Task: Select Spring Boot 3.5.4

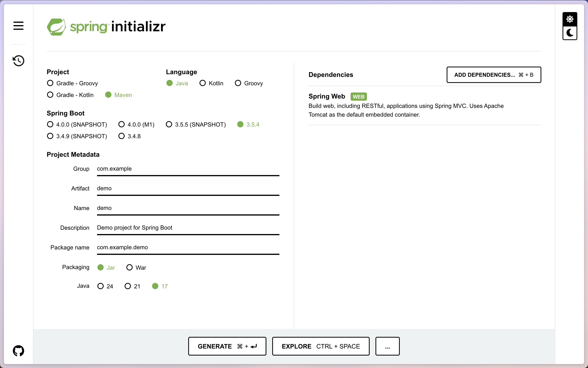Action: pyautogui.click(x=248, y=124)
